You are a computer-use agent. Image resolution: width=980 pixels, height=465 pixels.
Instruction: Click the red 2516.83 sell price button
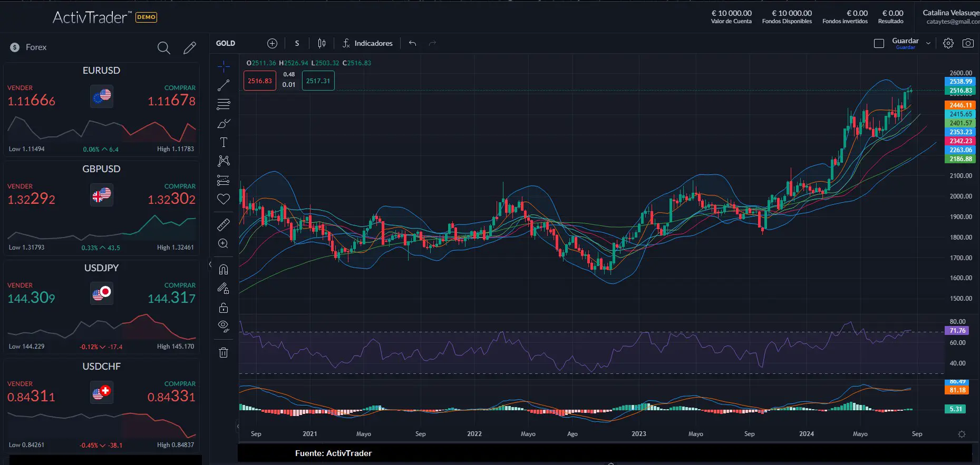(x=260, y=81)
